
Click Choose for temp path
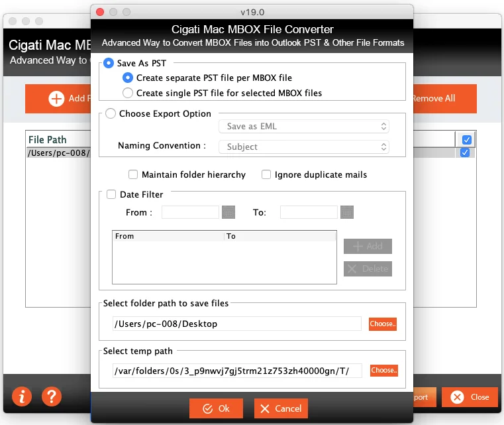pos(383,371)
